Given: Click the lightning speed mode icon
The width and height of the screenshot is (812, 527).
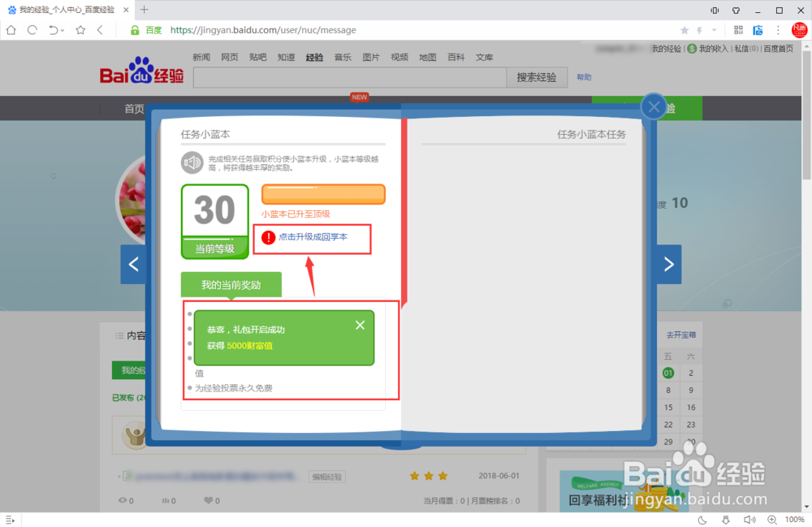Looking at the screenshot, I should (x=700, y=30).
